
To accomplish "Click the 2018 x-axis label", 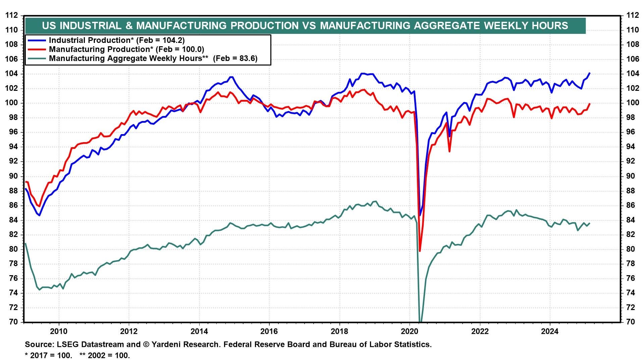I will pyautogui.click(x=339, y=331).
